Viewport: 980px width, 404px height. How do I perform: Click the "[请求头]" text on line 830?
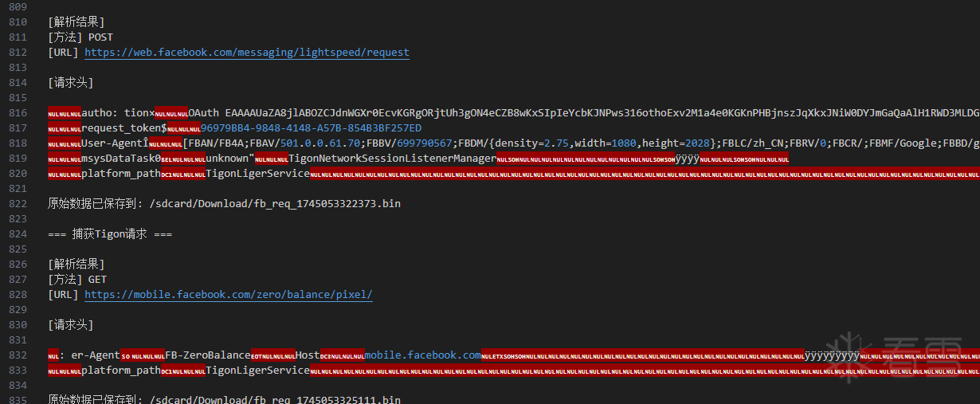(71, 325)
